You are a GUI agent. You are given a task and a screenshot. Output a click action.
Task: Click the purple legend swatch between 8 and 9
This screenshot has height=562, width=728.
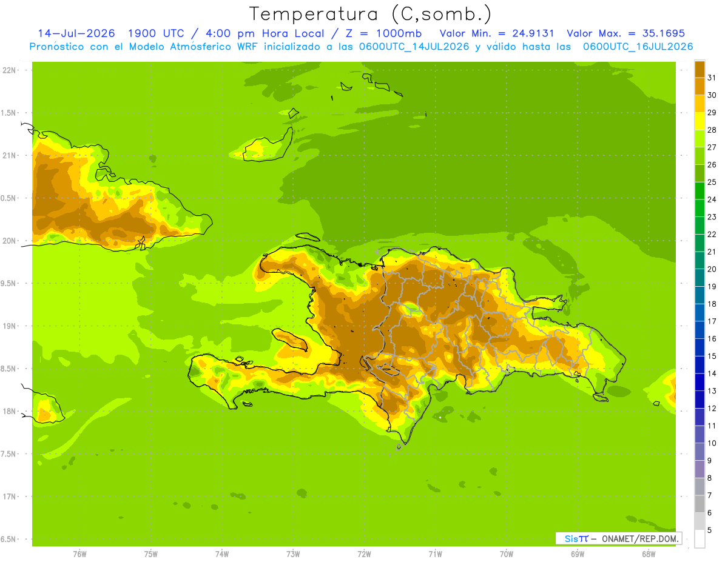pos(699,469)
